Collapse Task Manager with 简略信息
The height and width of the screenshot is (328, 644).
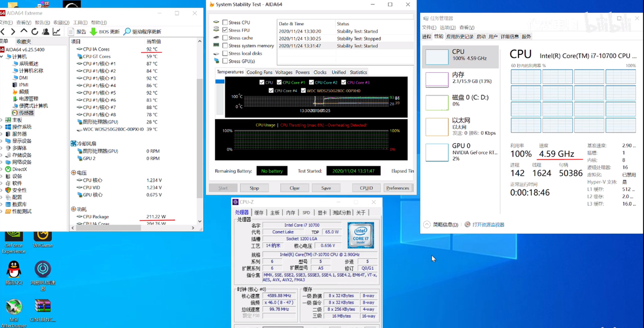[441, 224]
